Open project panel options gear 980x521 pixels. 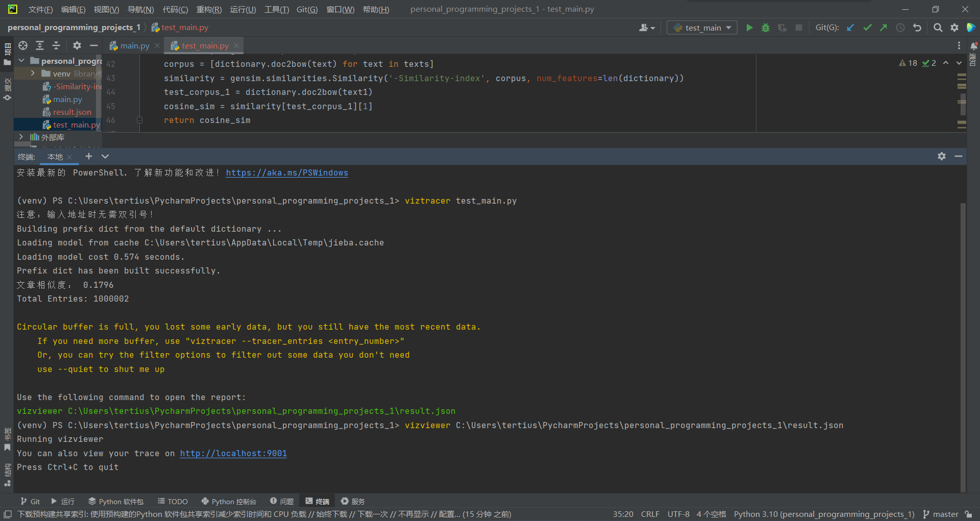[77, 45]
